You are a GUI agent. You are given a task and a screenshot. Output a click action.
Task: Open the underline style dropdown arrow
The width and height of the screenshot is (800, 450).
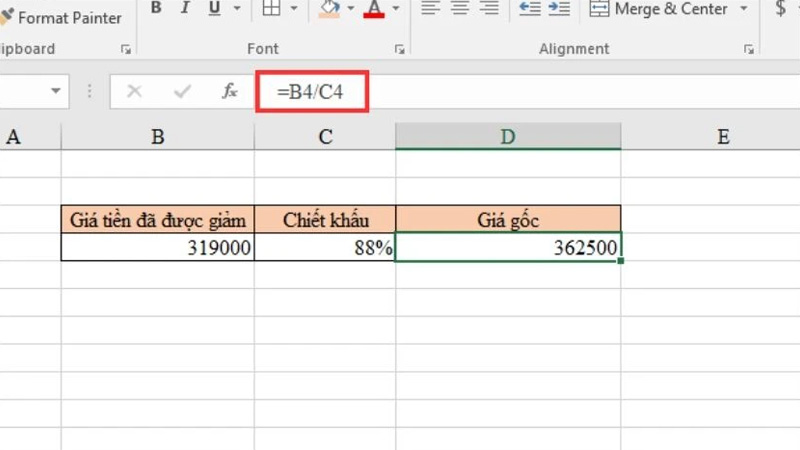coord(237,8)
